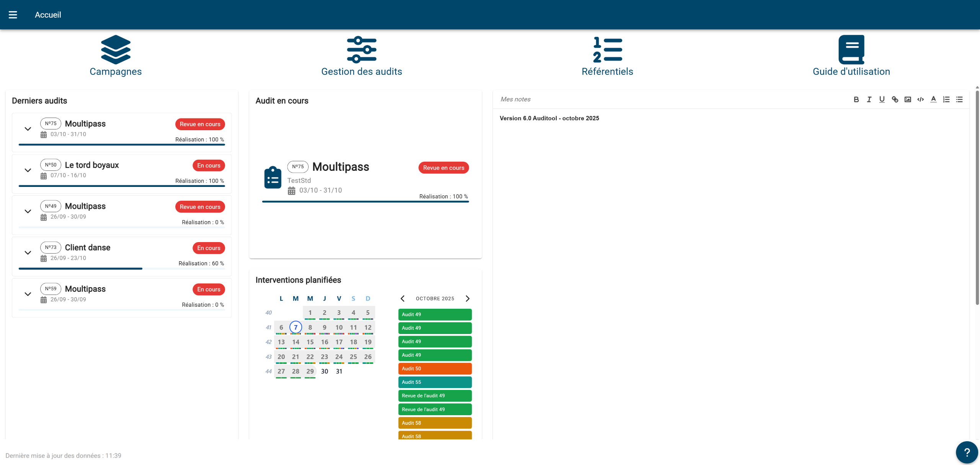
Task: Open Moultipass audit in Audit en cours
Action: point(341,167)
